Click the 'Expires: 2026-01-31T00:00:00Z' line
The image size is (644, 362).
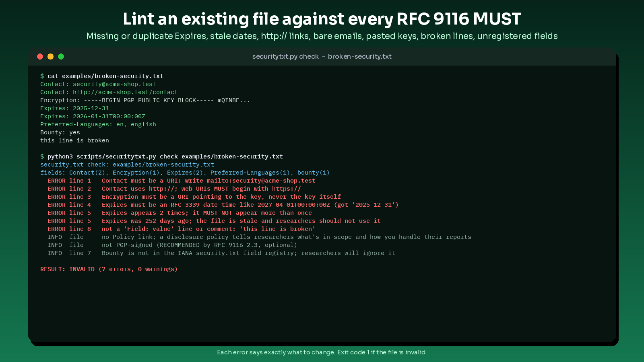[93, 116]
